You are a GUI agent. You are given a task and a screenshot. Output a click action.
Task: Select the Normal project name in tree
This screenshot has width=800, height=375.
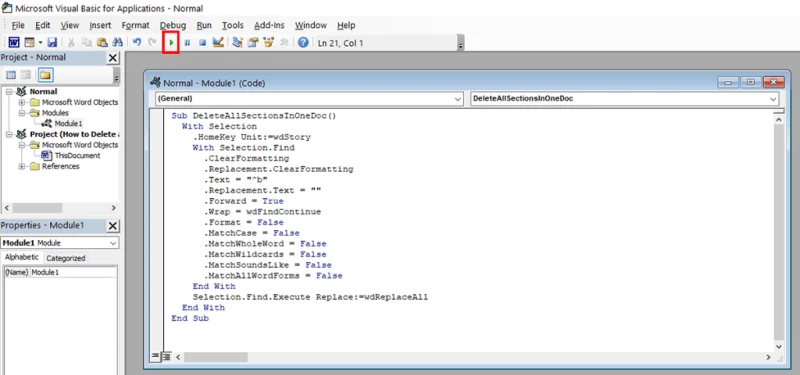43,92
